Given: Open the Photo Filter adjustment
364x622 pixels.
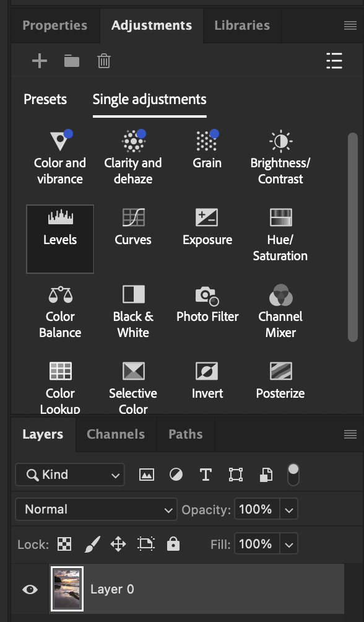Looking at the screenshot, I should coord(207,304).
